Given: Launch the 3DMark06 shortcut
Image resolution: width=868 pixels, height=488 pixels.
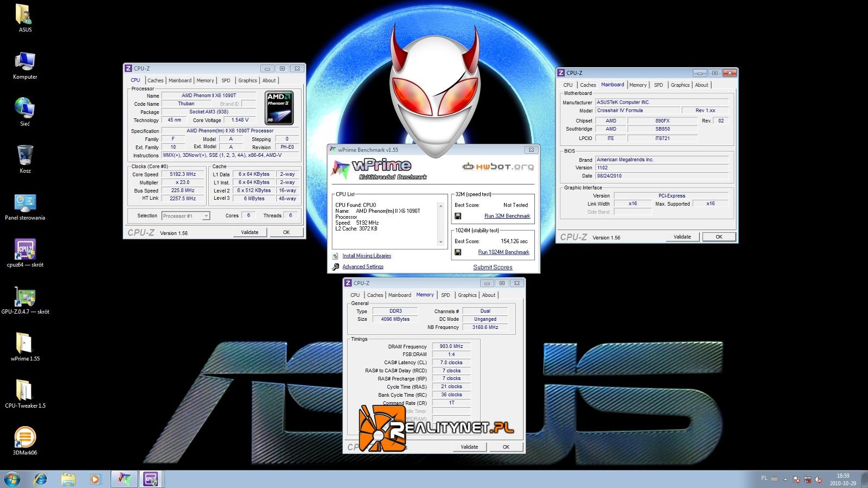Looking at the screenshot, I should (25, 441).
